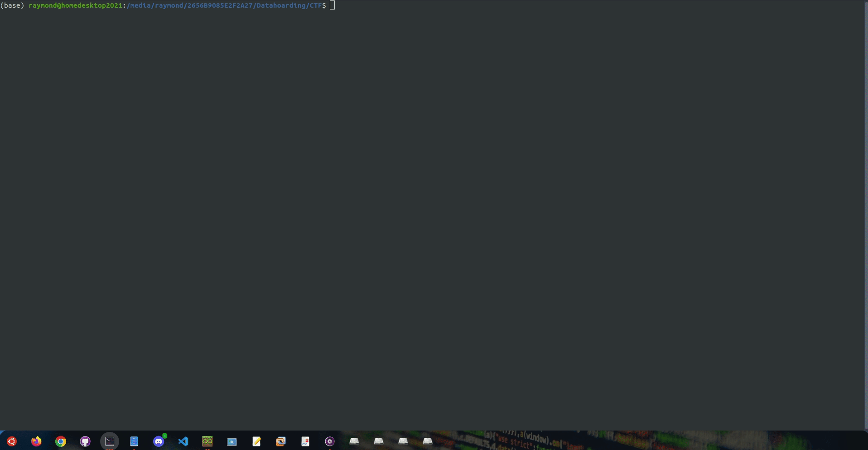Launch Visual Studio Code
Viewport: 868px width, 450px height.
tap(183, 441)
